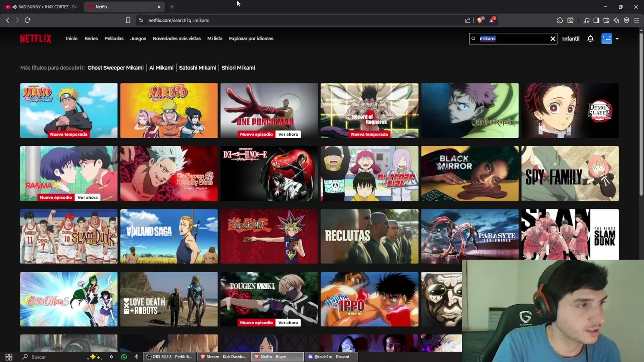Open WhatsApp from the taskbar
The height and width of the screenshot is (362, 644).
click(124, 357)
